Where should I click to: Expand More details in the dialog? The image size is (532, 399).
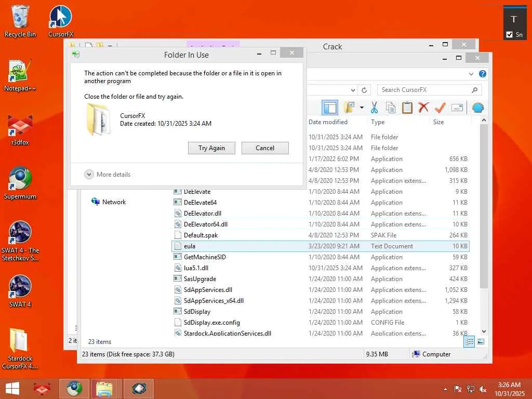click(x=107, y=175)
